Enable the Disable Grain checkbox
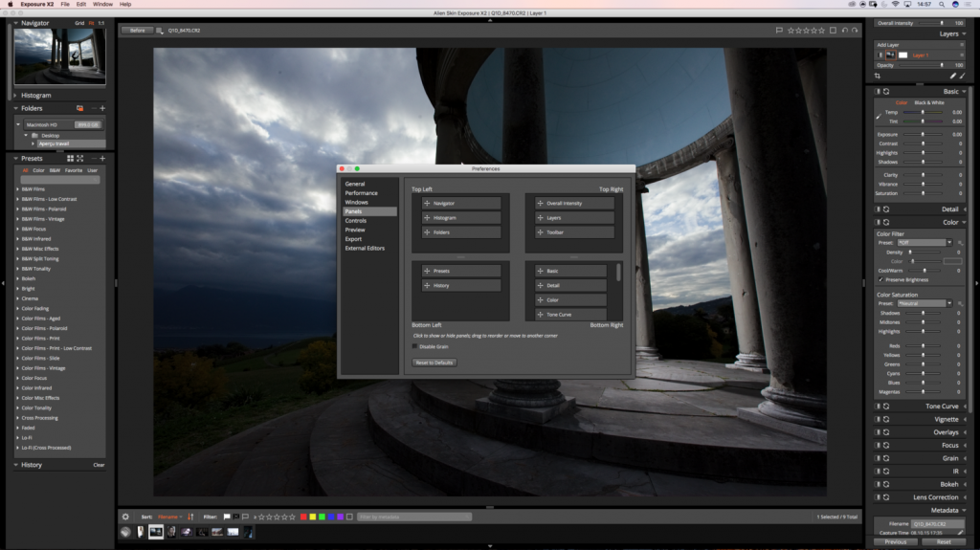 tap(415, 346)
